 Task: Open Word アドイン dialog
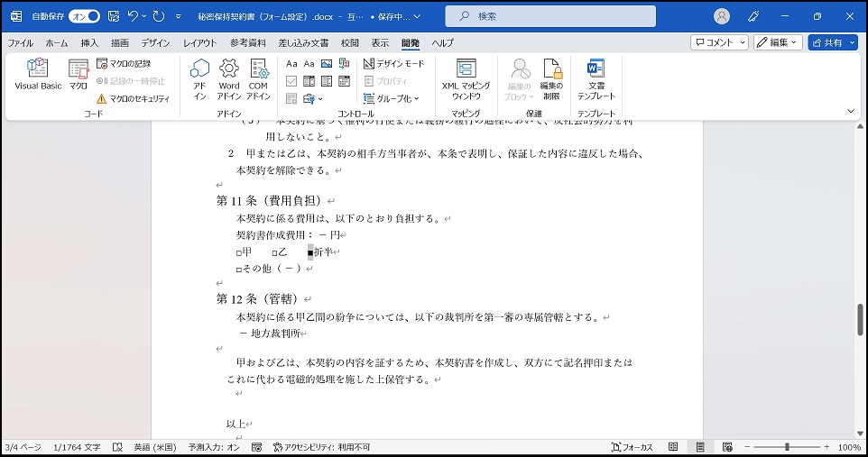[228, 79]
